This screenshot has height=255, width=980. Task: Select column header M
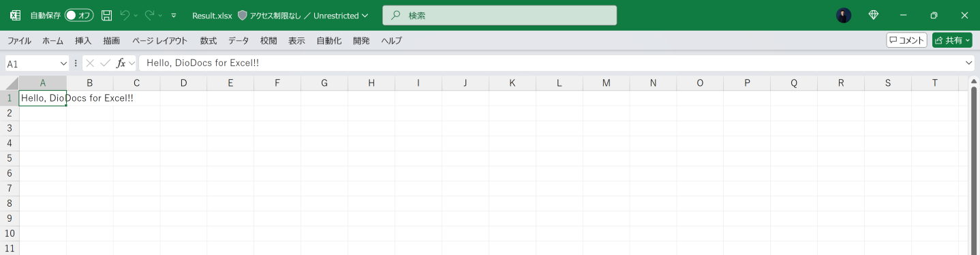point(606,83)
